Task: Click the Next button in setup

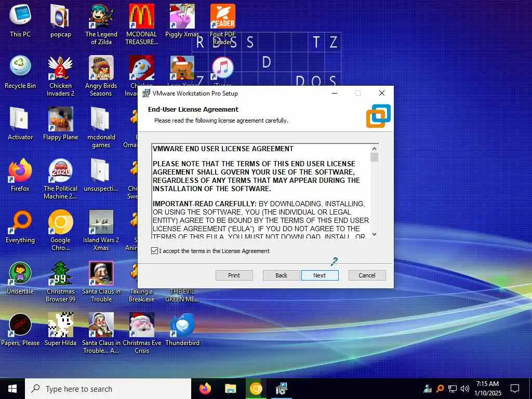Action: pyautogui.click(x=320, y=275)
